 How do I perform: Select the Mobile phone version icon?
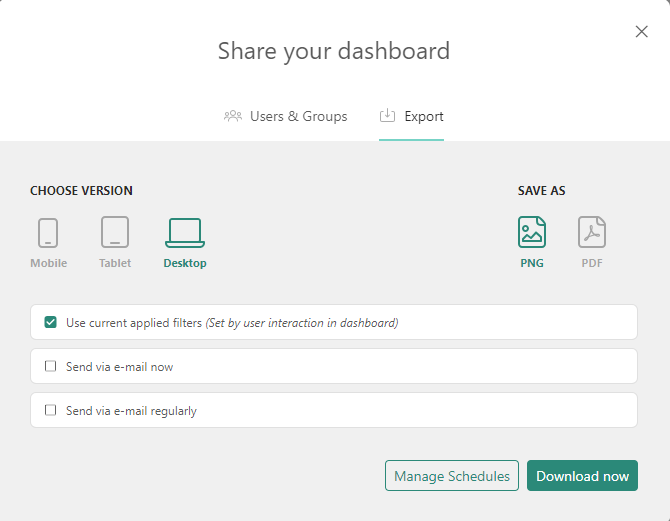tap(48, 233)
